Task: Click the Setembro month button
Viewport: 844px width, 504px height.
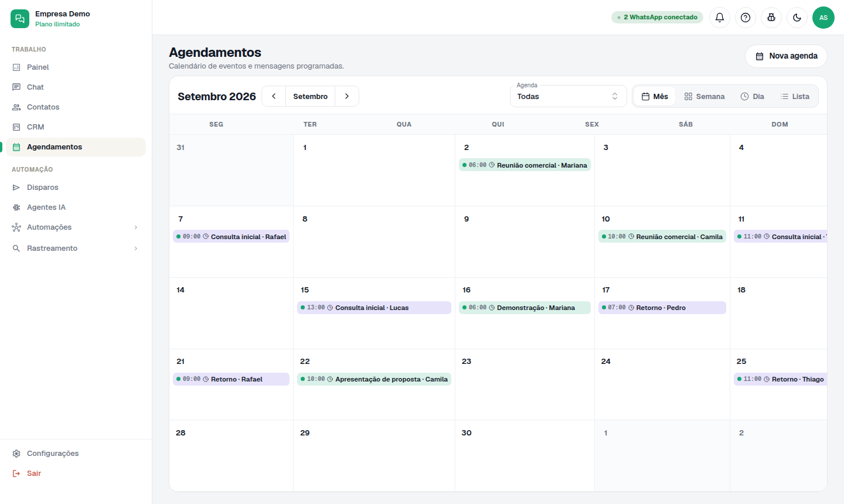Action: [x=311, y=96]
